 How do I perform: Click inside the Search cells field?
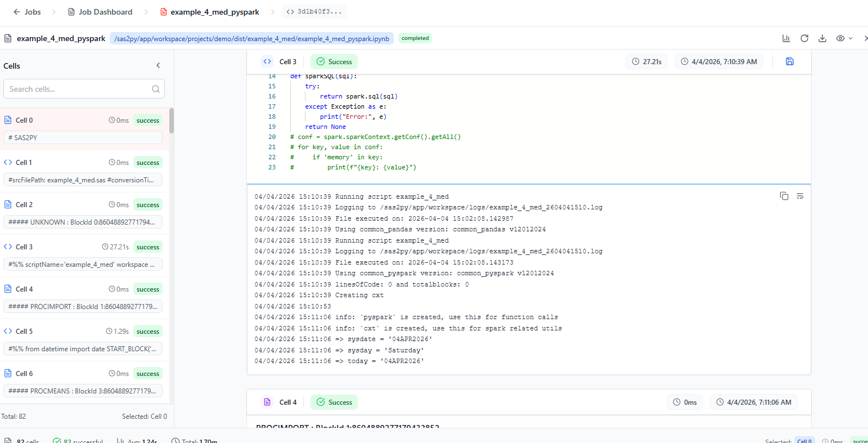(x=79, y=88)
